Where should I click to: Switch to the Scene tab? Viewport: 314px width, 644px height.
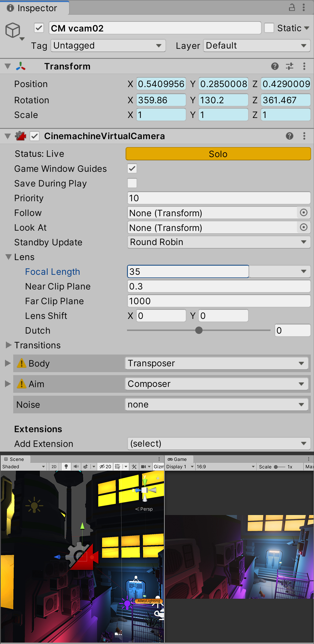(14, 459)
